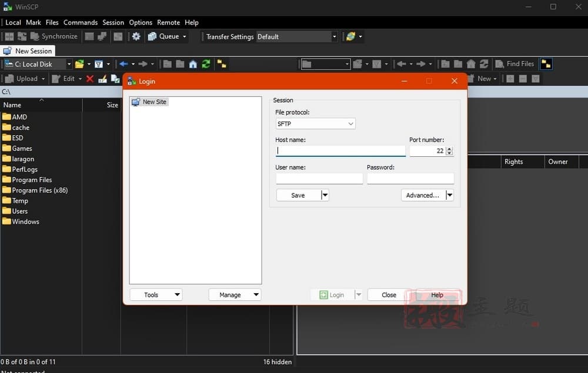588x373 pixels.
Task: Expand the Save button dropdown arrow
Action: [325, 195]
